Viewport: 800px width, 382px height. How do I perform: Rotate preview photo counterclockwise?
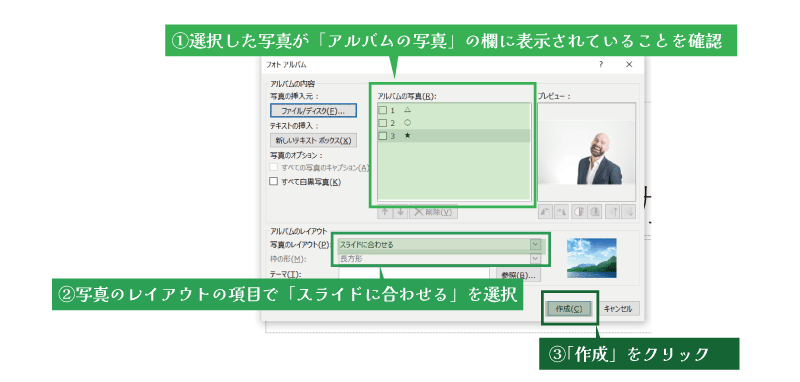coord(546,212)
